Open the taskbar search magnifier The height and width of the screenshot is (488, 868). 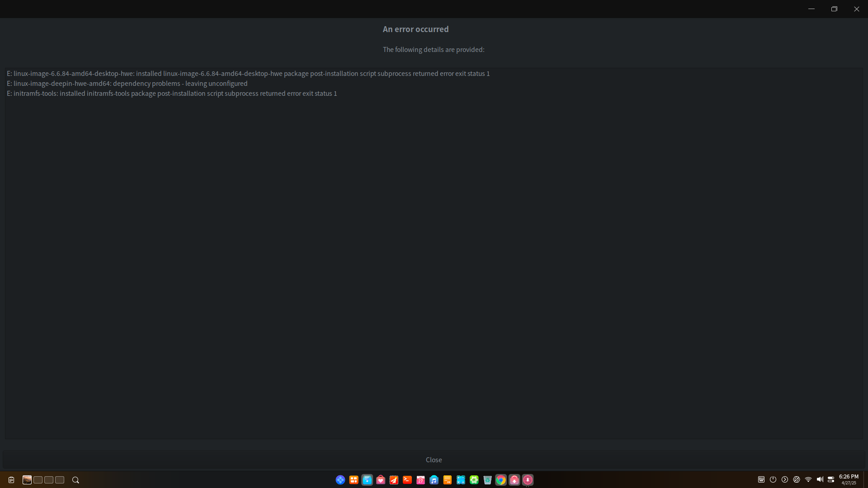(x=75, y=480)
